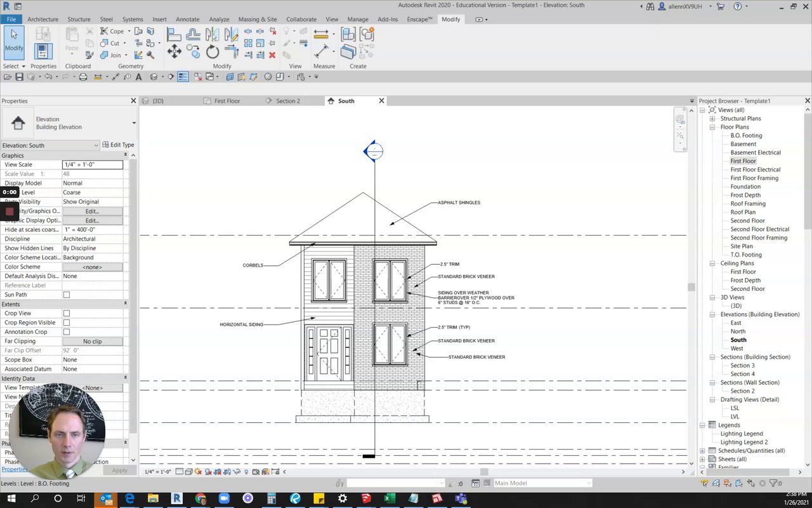This screenshot has height=508, width=812.
Task: Click the Save icon in quick access toolbar
Action: (19, 77)
